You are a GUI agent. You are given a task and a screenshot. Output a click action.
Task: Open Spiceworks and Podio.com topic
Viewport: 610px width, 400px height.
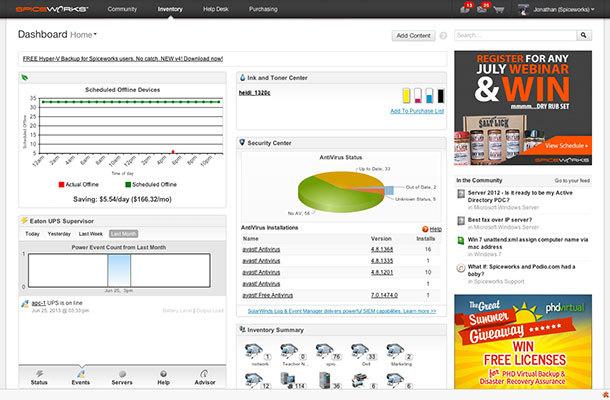point(521,270)
